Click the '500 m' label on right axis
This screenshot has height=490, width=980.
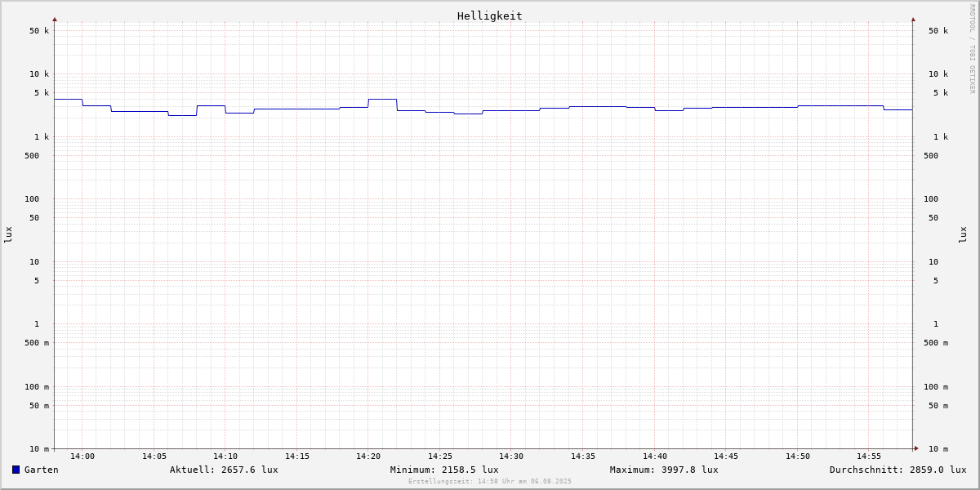[x=936, y=343]
